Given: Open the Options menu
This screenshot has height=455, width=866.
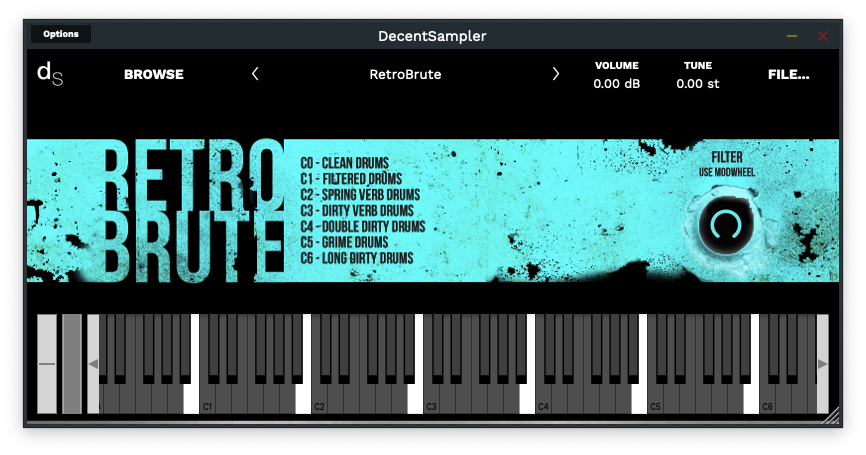Looking at the screenshot, I should tap(61, 34).
